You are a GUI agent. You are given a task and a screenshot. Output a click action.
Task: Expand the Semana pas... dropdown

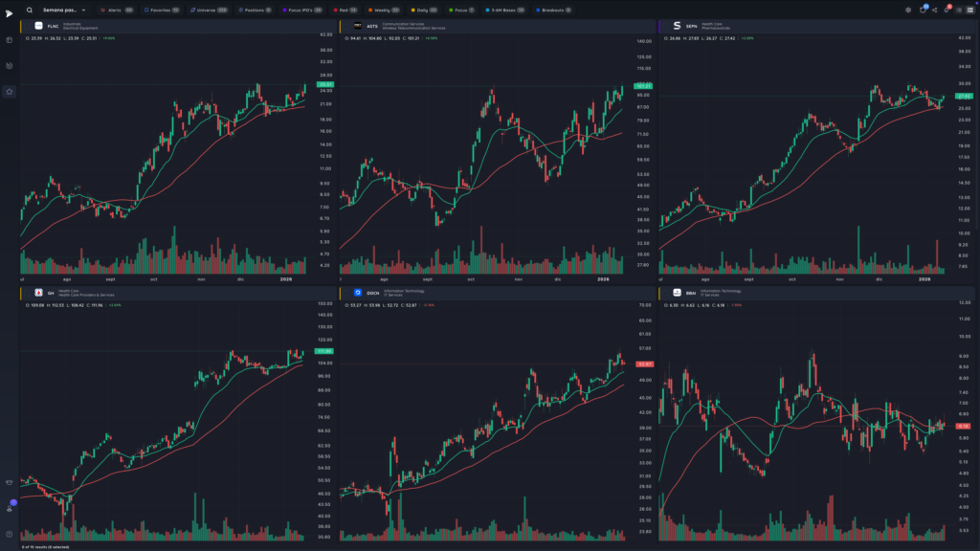click(x=64, y=10)
